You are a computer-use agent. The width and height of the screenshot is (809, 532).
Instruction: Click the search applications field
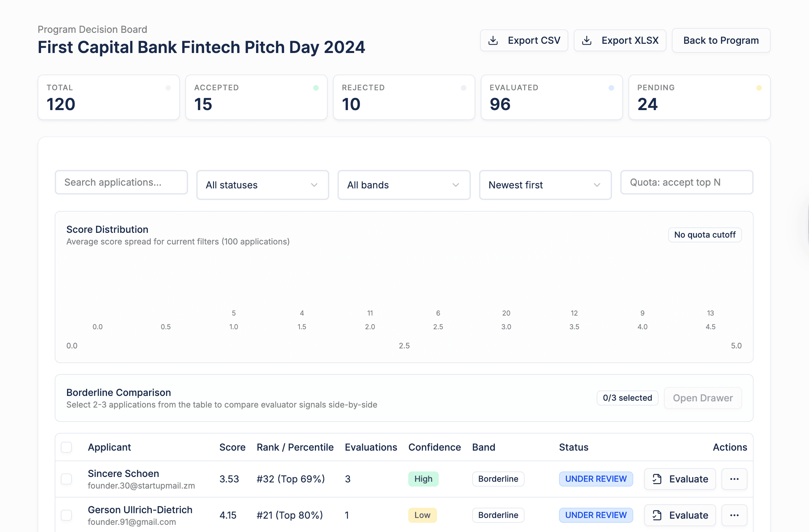click(x=121, y=182)
